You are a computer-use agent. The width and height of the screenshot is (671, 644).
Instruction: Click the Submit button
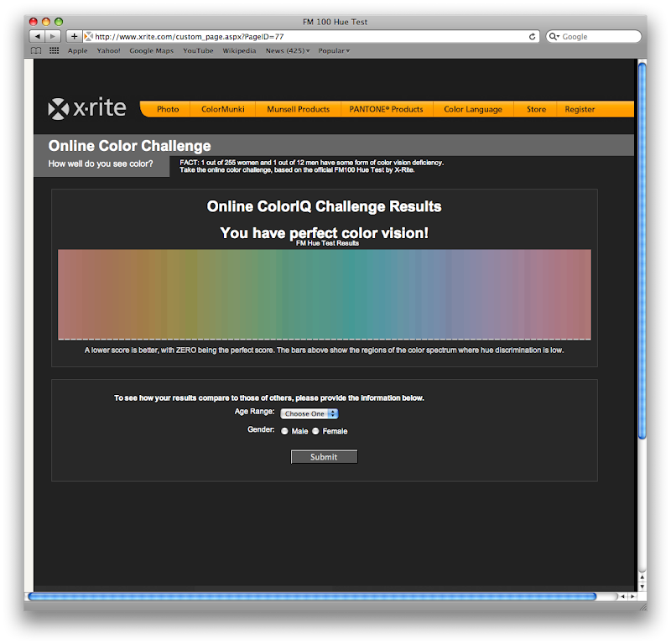pos(324,456)
